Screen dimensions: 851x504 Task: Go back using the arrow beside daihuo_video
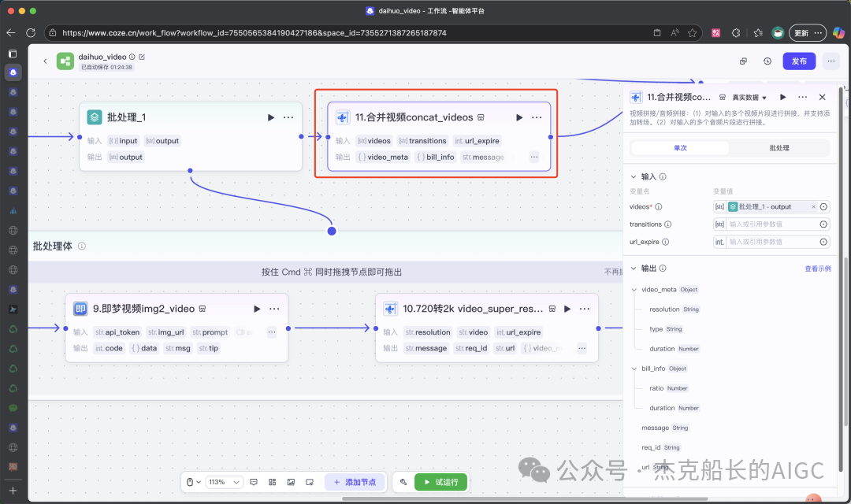45,61
